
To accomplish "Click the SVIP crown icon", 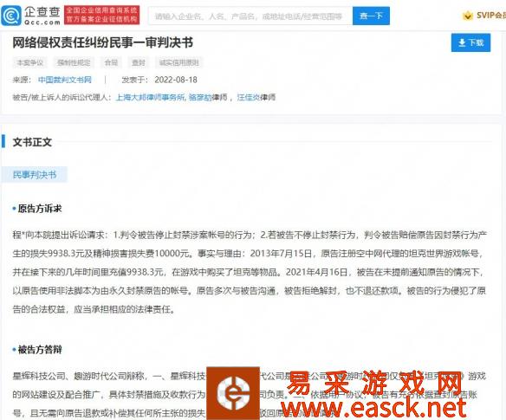I will pyautogui.click(x=467, y=16).
